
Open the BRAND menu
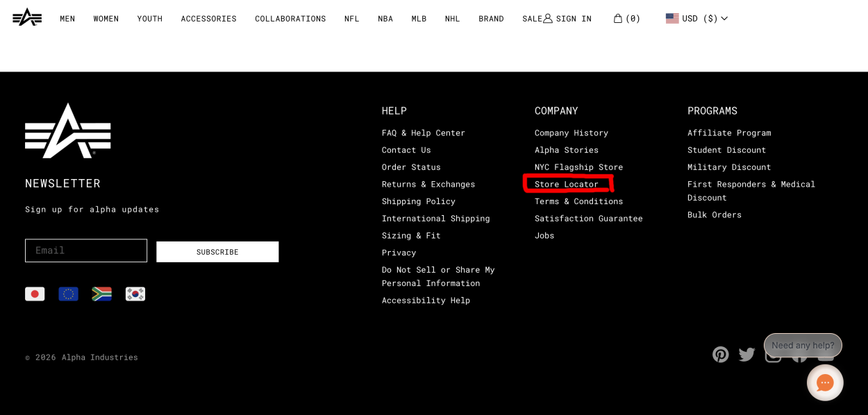coord(491,19)
